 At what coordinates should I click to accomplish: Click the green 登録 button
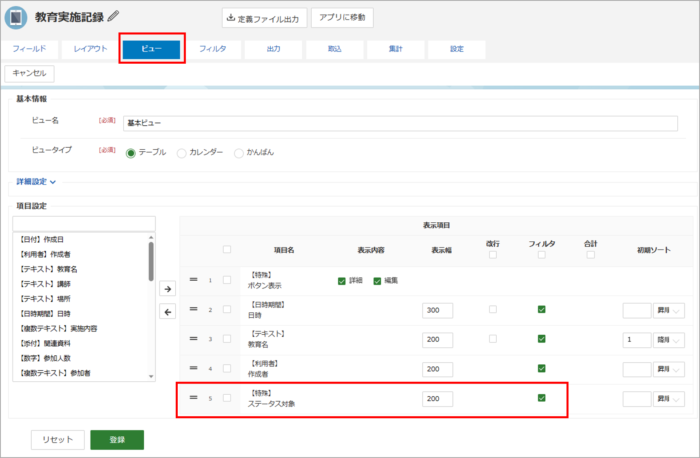117,440
